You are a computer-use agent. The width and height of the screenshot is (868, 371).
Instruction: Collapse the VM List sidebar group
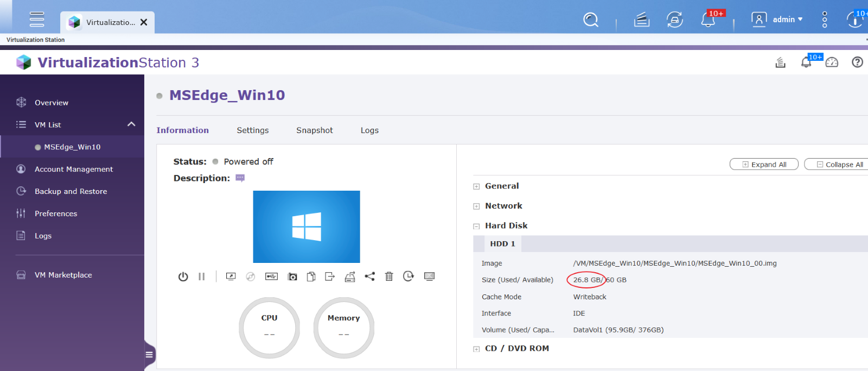click(x=131, y=124)
